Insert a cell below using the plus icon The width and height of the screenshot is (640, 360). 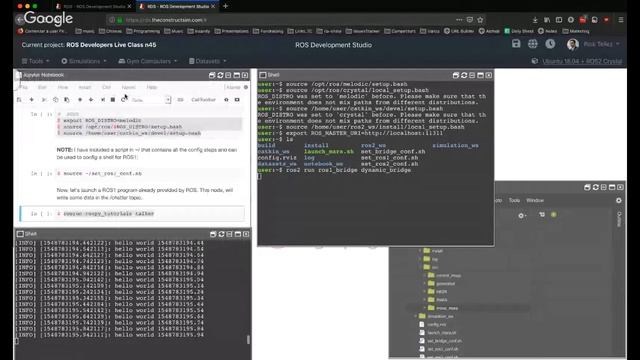pos(31,100)
